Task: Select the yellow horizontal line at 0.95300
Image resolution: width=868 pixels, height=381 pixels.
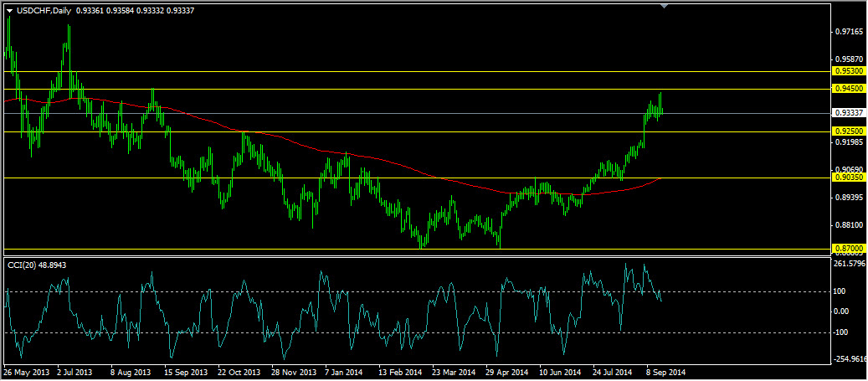Action: [x=418, y=71]
